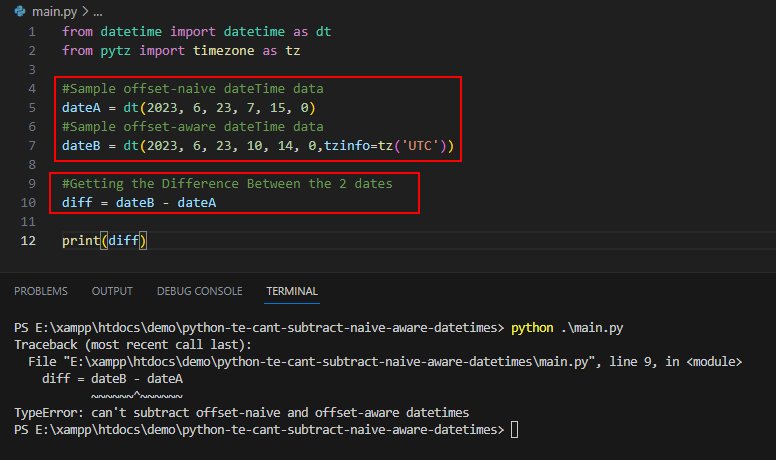
Task: Click 'Traceback (most recent call last):' line
Action: click(133, 345)
